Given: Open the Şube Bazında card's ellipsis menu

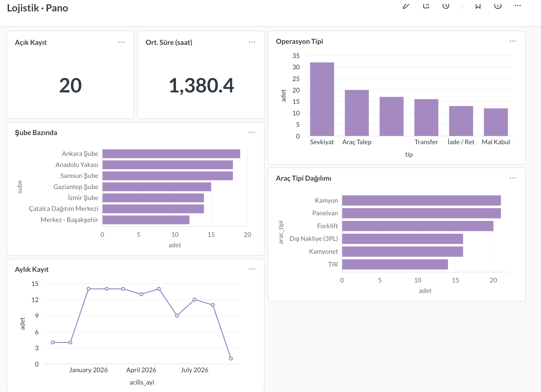Looking at the screenshot, I should (252, 132).
